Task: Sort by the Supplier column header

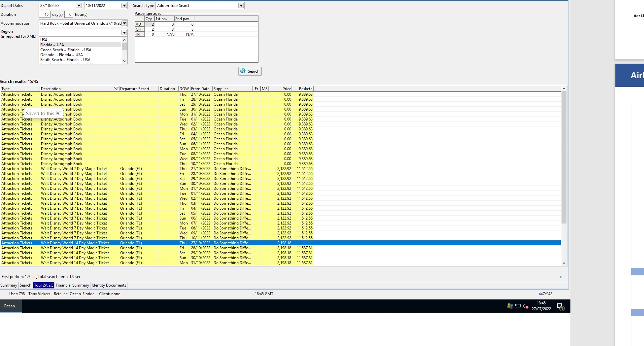Action: click(x=232, y=89)
